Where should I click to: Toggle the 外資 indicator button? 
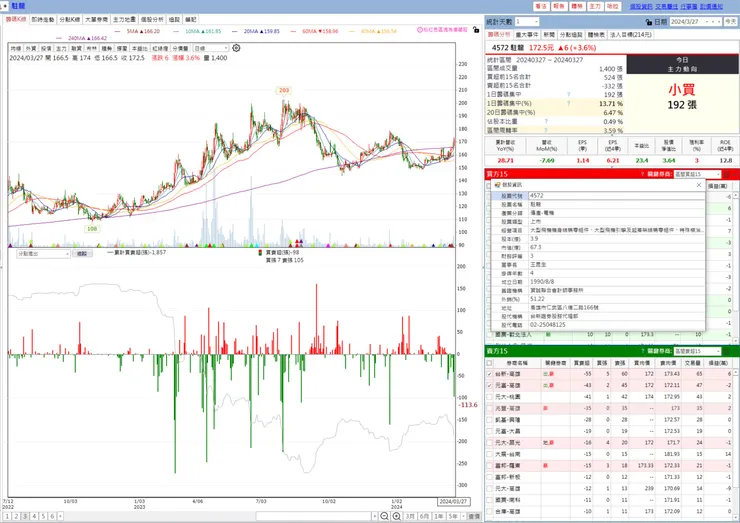pyautogui.click(x=31, y=48)
